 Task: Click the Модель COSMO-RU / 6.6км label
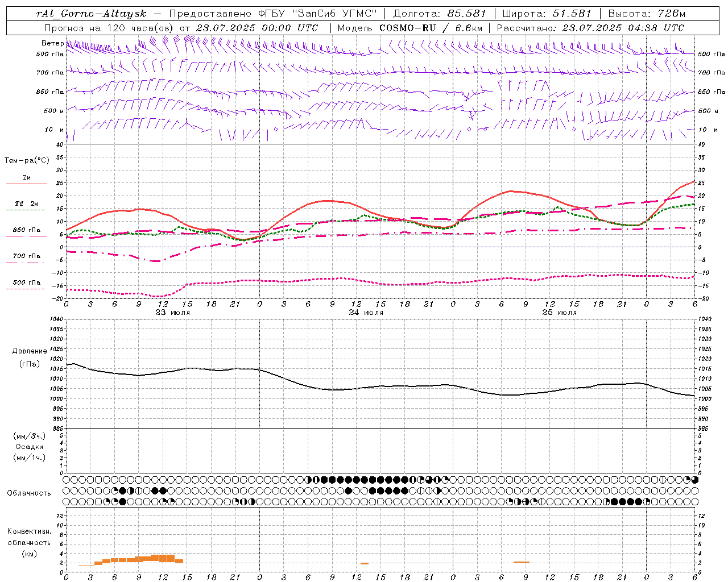[409, 28]
